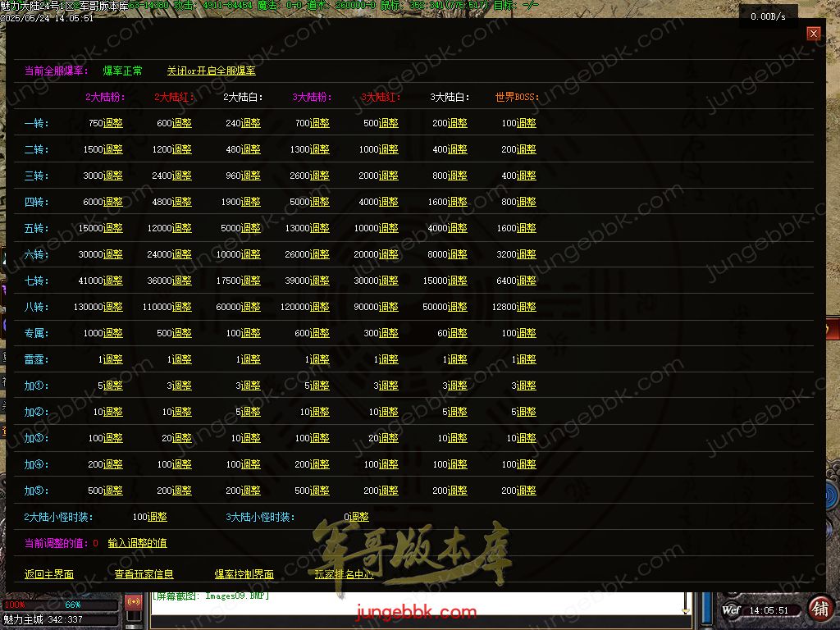Click 输入调整的值 to enter a value

[x=137, y=543]
